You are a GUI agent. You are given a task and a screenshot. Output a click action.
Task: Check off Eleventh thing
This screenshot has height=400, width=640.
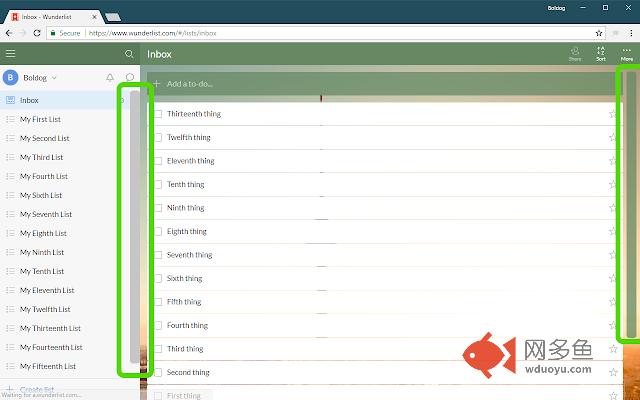click(x=158, y=161)
